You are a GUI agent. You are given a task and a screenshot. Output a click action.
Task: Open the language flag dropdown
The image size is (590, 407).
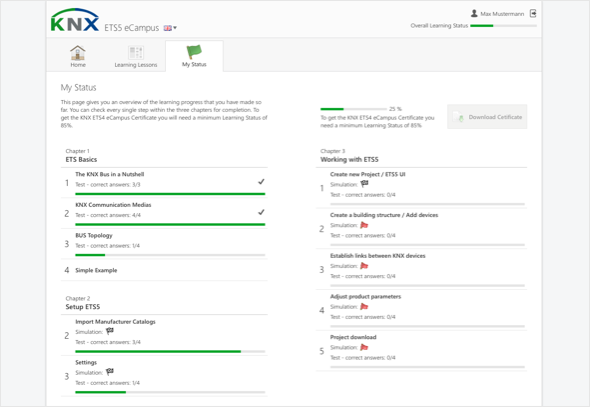coord(170,28)
